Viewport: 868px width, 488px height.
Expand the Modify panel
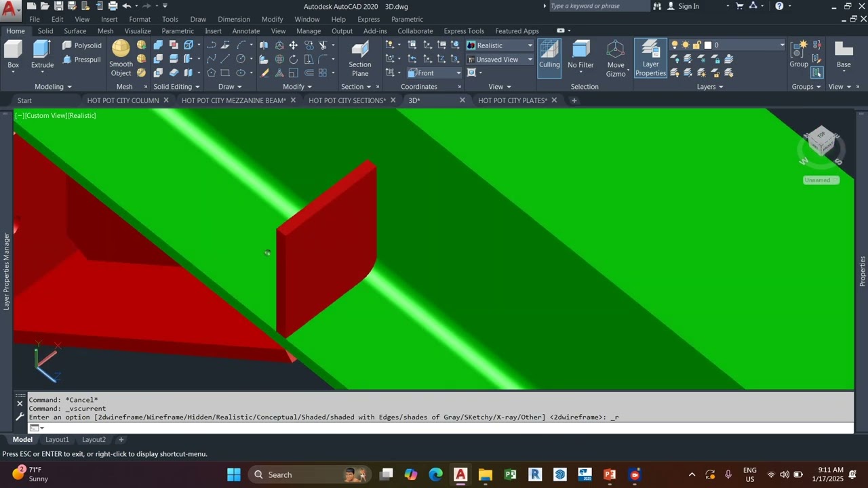coord(297,87)
